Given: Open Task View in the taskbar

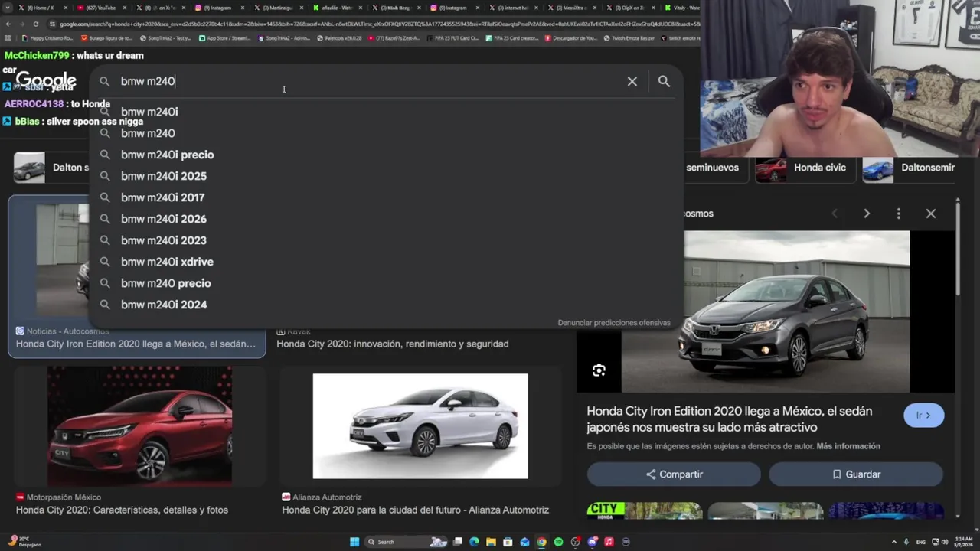Looking at the screenshot, I should [458, 542].
